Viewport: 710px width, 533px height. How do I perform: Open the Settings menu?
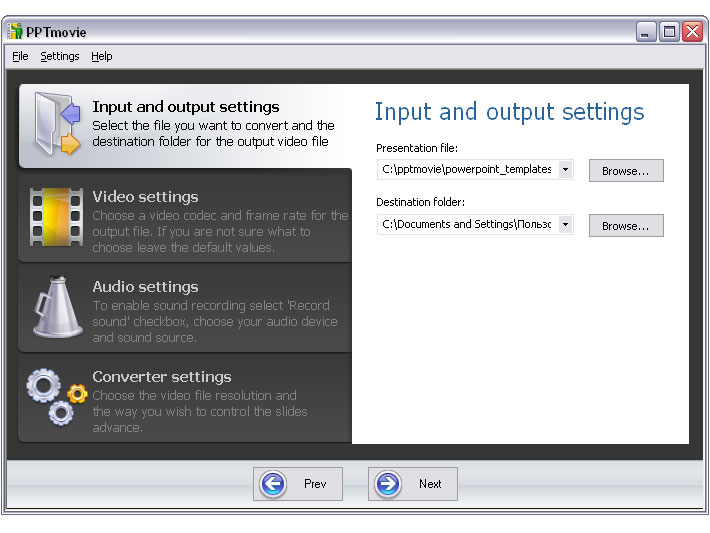tap(60, 56)
